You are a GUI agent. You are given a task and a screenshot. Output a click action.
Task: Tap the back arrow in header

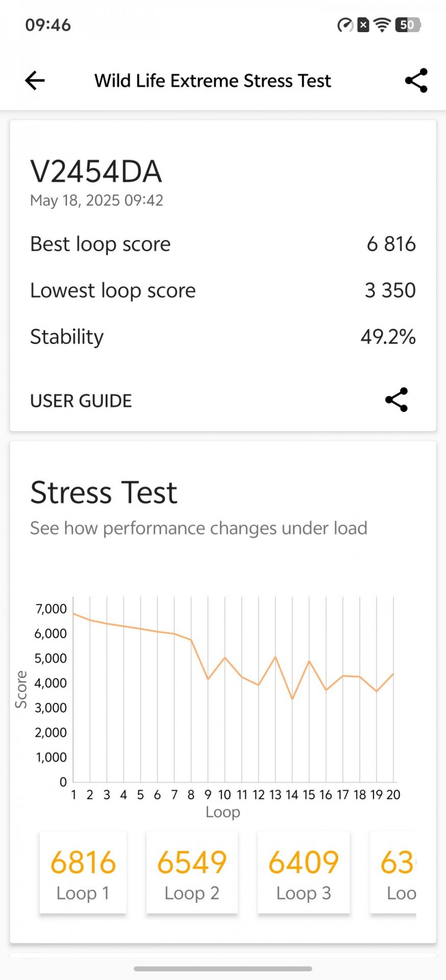(x=35, y=81)
